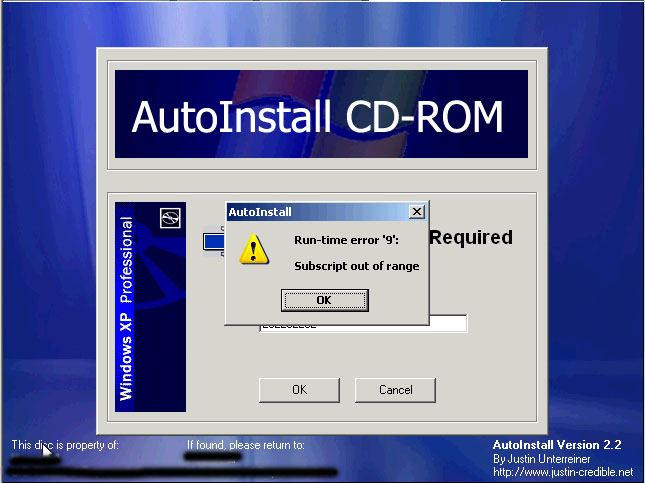Click OK in the run-time error dialog
This screenshot has width=645, height=483.
pyautogui.click(x=325, y=300)
